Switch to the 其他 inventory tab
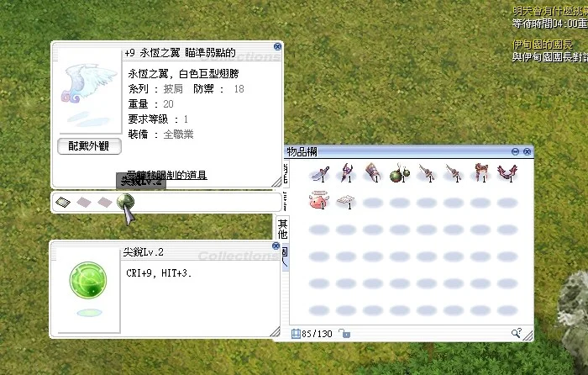 click(282, 229)
